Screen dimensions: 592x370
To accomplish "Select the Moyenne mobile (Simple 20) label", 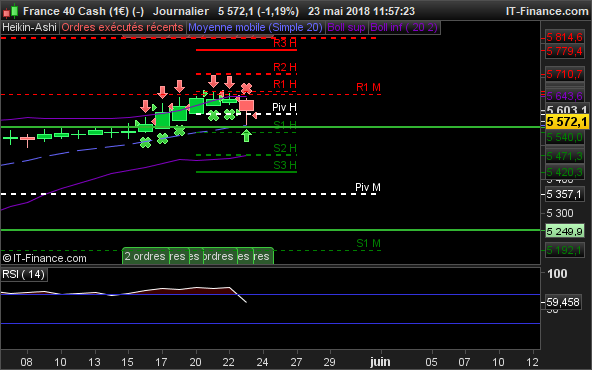I will coord(255,28).
